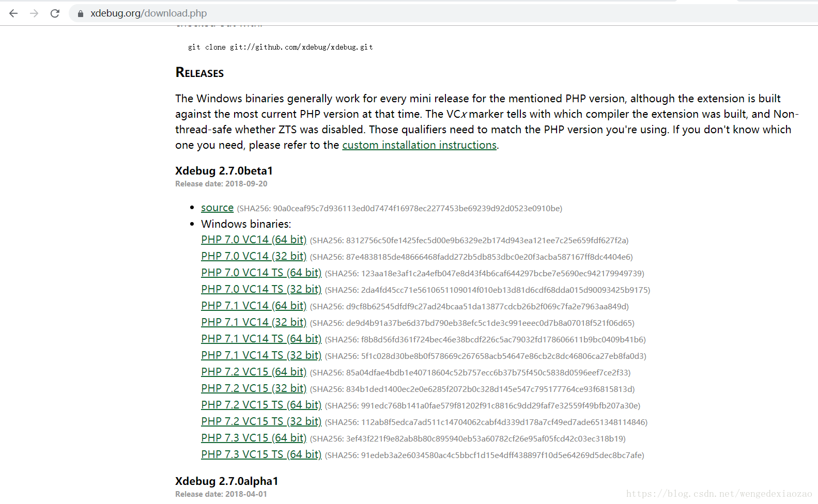Download PHP 7.0 VC14 (64 bit)
Image resolution: width=818 pixels, height=504 pixels.
pos(254,240)
